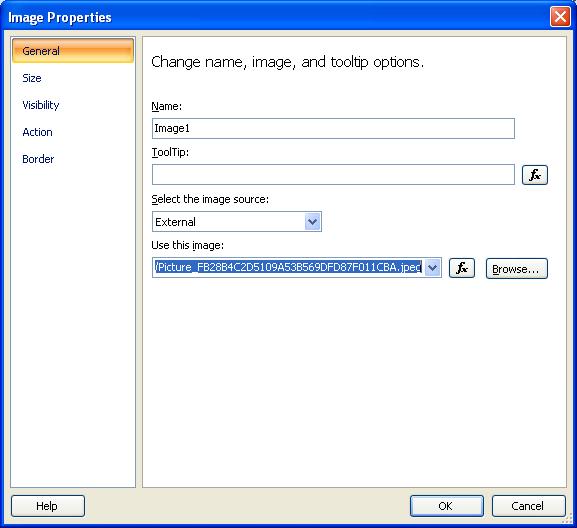
Task: Click the empty ToolTip text box
Action: [x=333, y=175]
